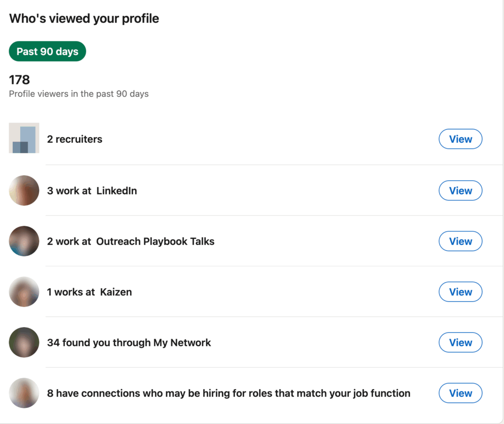
Task: View the 34 My Network viewers
Action: tap(460, 342)
